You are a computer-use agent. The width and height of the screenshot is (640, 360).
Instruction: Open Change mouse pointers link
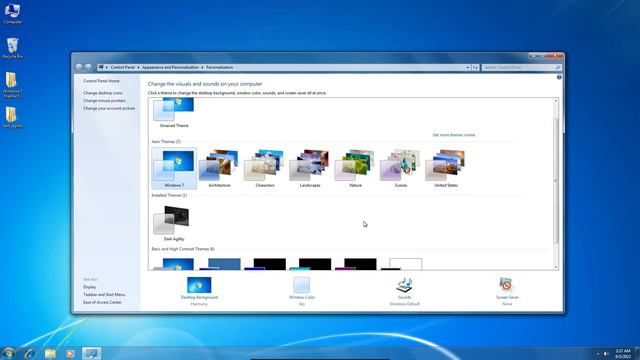pyautogui.click(x=104, y=100)
